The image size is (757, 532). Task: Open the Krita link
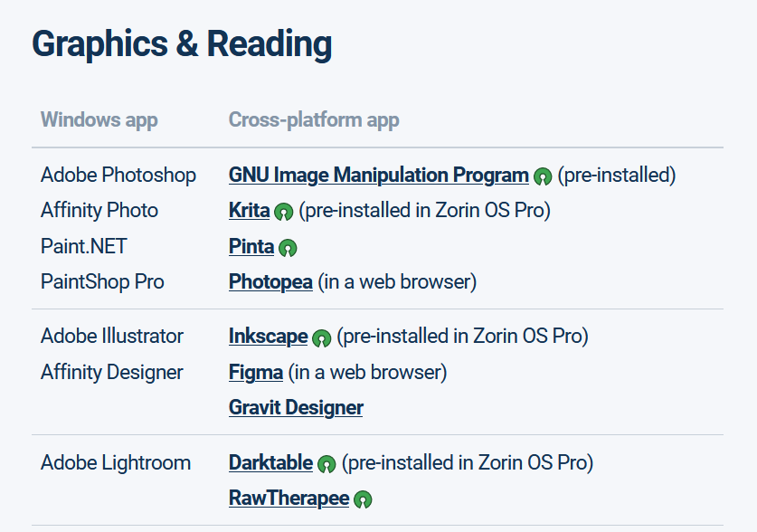pyautogui.click(x=249, y=211)
